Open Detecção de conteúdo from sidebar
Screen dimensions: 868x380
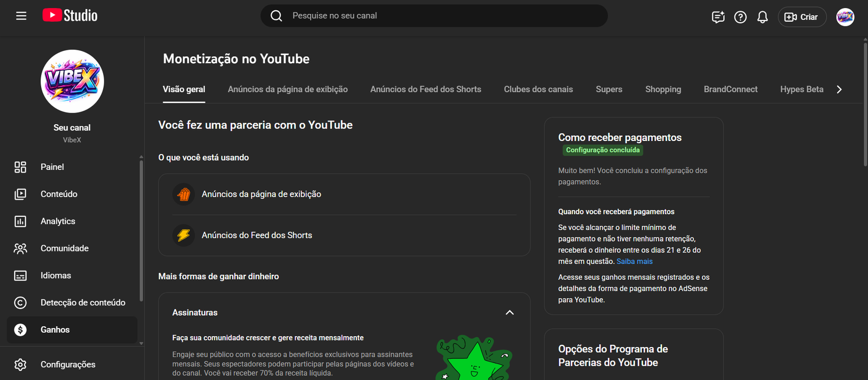[x=72, y=302]
